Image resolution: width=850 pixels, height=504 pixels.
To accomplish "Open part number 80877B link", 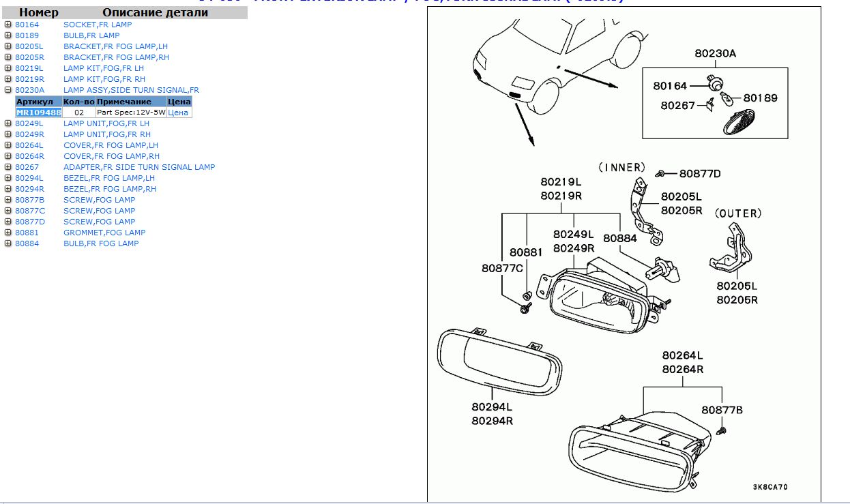I will [x=29, y=200].
